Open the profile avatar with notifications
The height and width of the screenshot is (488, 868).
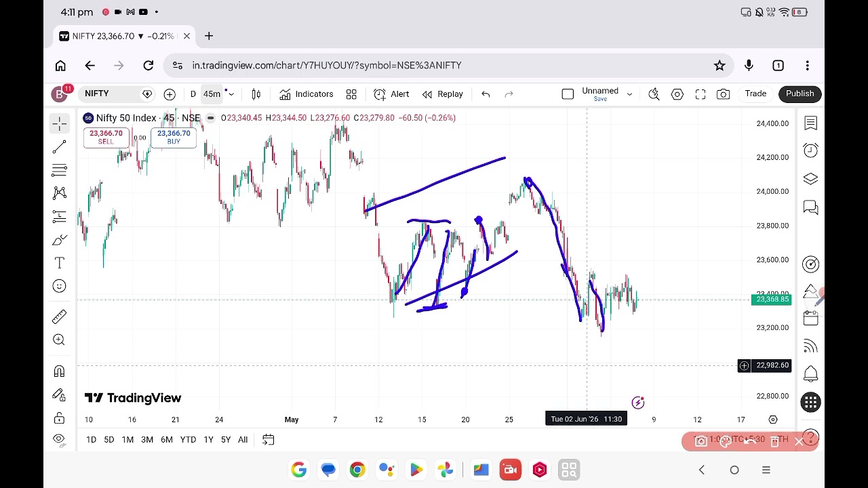coord(60,94)
